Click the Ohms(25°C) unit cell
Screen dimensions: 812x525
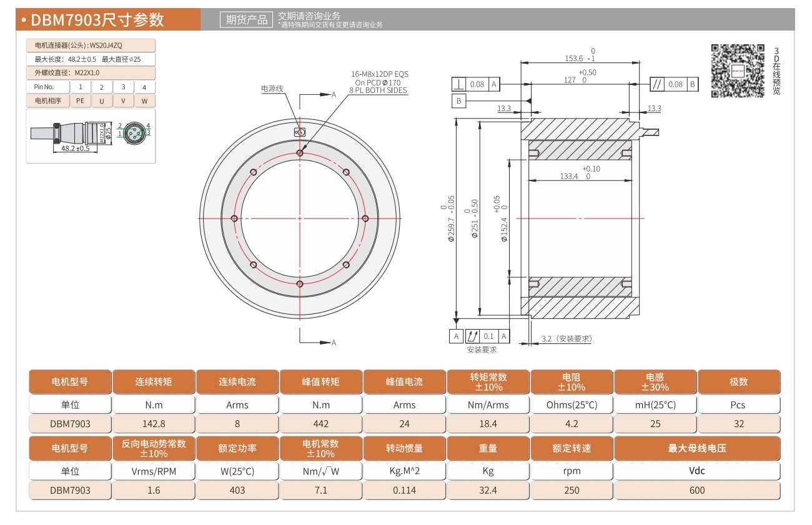click(572, 405)
